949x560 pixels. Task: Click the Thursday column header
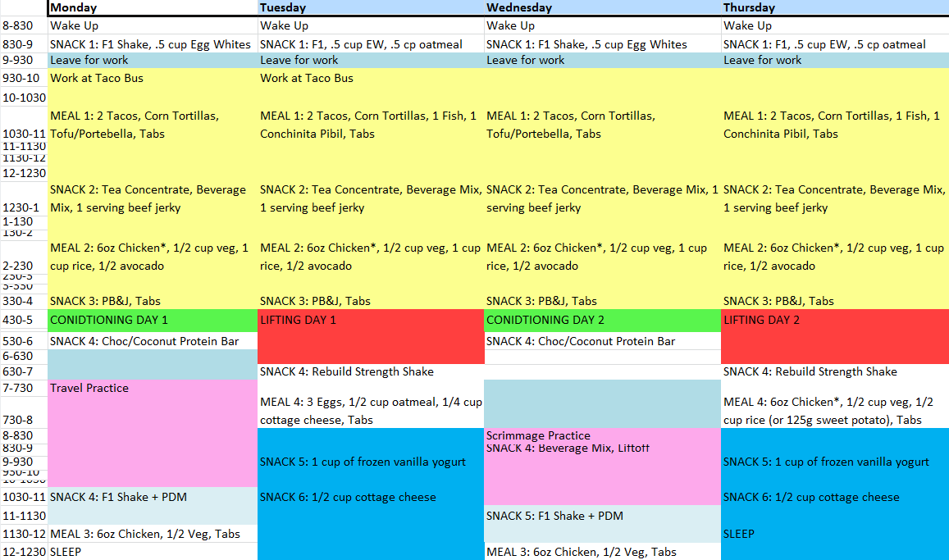coord(834,7)
